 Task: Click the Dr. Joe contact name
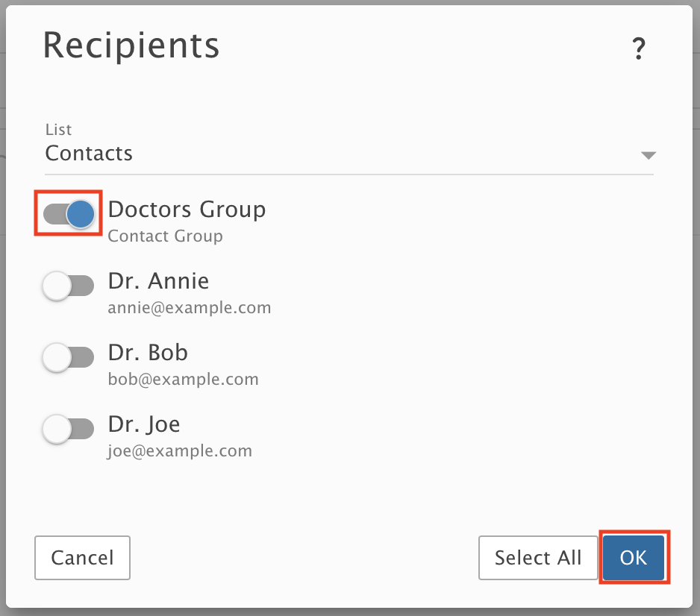(x=144, y=424)
